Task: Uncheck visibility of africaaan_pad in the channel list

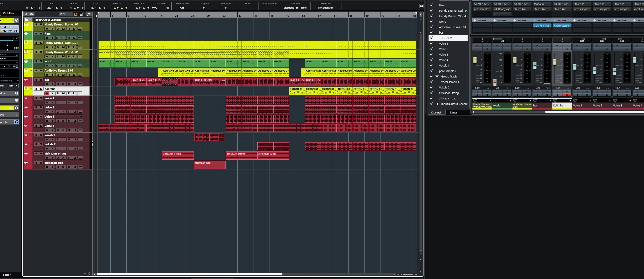Action: [431, 98]
